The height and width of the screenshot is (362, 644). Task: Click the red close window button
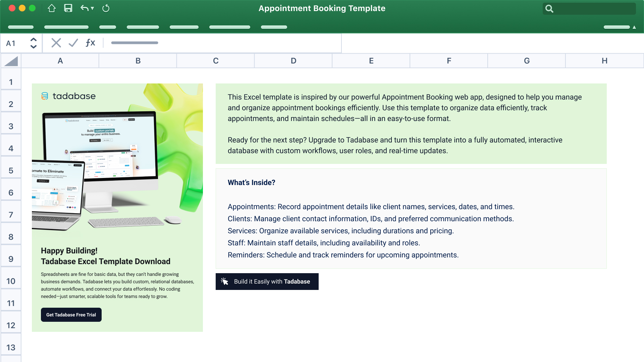pos(12,8)
